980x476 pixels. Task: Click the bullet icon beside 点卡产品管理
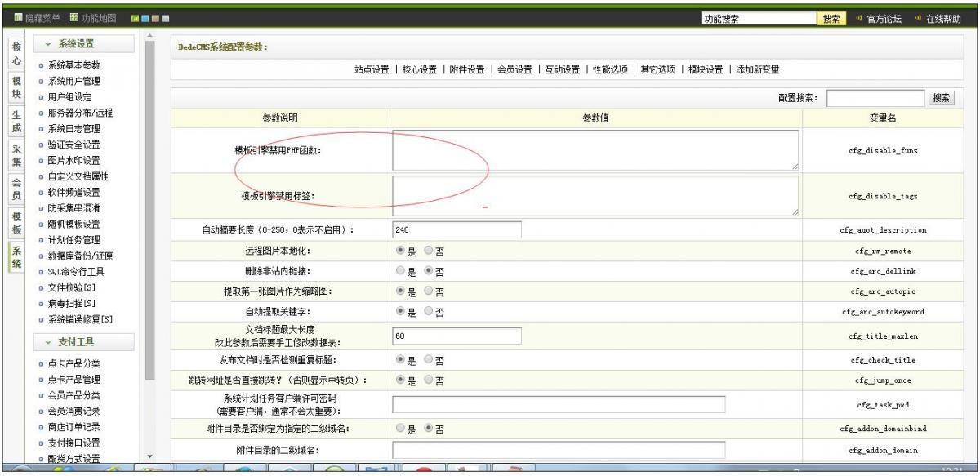(x=40, y=380)
